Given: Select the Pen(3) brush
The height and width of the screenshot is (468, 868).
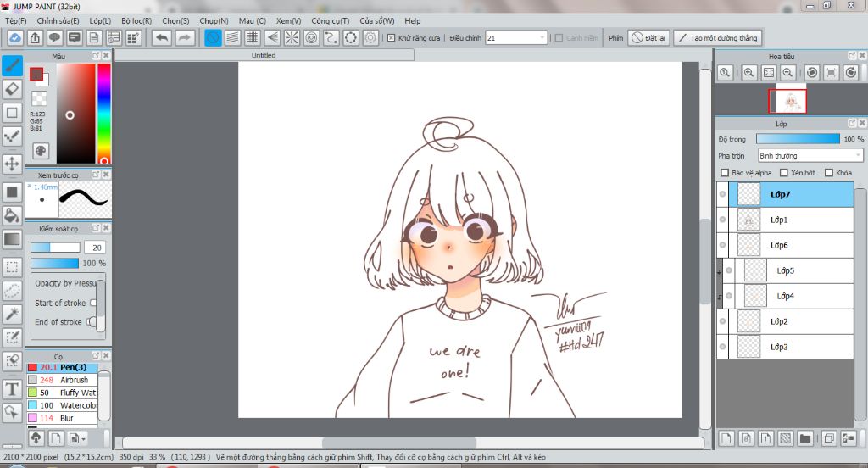Looking at the screenshot, I should click(62, 367).
